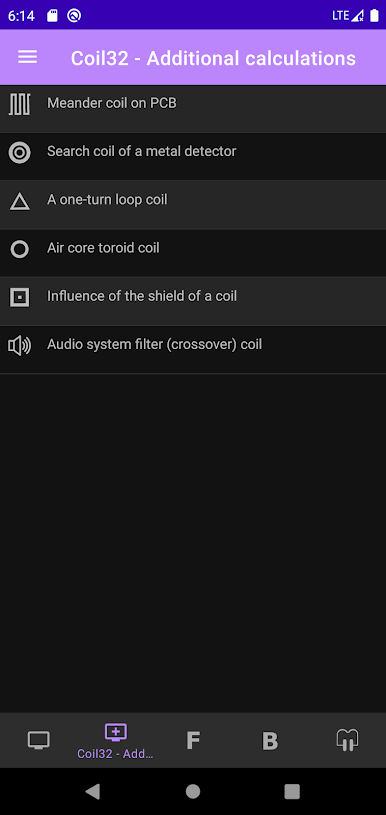Select Influence of the shield of a coil
Image resolution: width=386 pixels, height=815 pixels.
point(193,301)
